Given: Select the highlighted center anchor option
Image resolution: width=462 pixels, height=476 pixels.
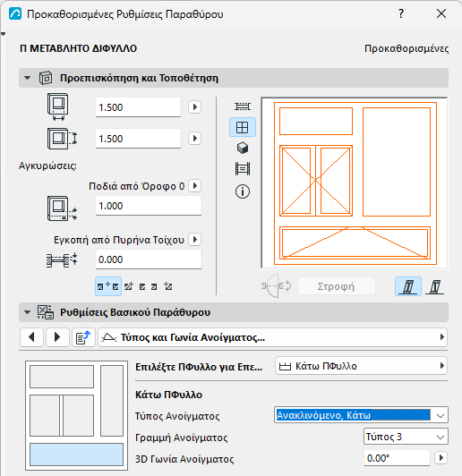Looking at the screenshot, I should coord(108,286).
